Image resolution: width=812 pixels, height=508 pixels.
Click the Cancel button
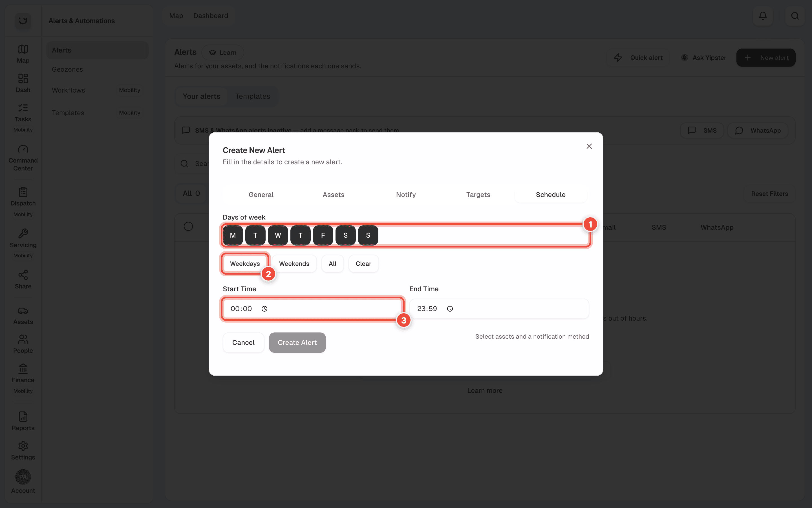[243, 343]
